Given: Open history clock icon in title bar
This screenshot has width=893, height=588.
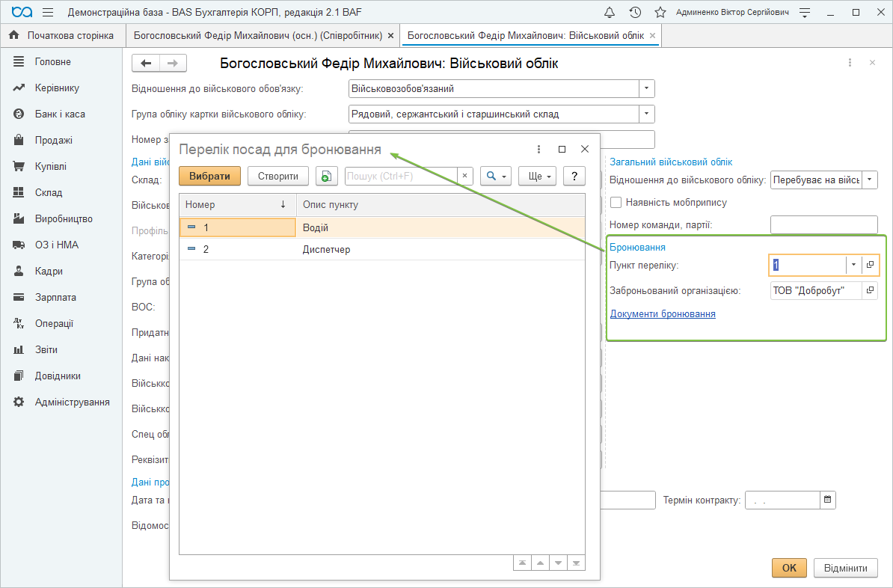Looking at the screenshot, I should coord(635,13).
